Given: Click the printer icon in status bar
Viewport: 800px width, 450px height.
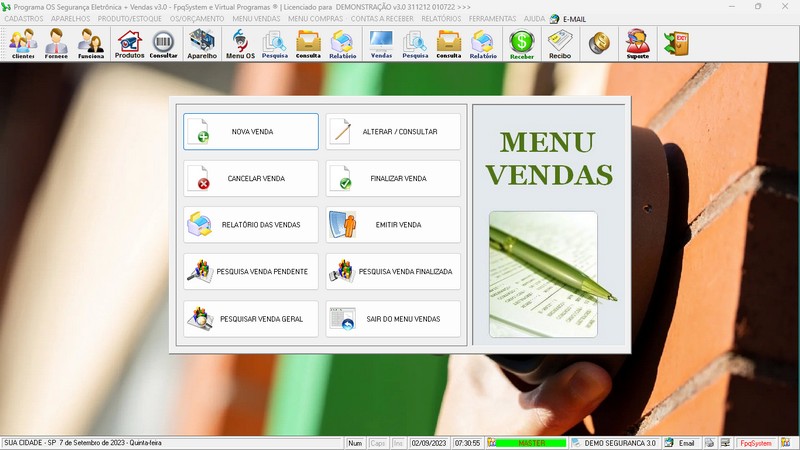Looking at the screenshot, I should point(709,443).
